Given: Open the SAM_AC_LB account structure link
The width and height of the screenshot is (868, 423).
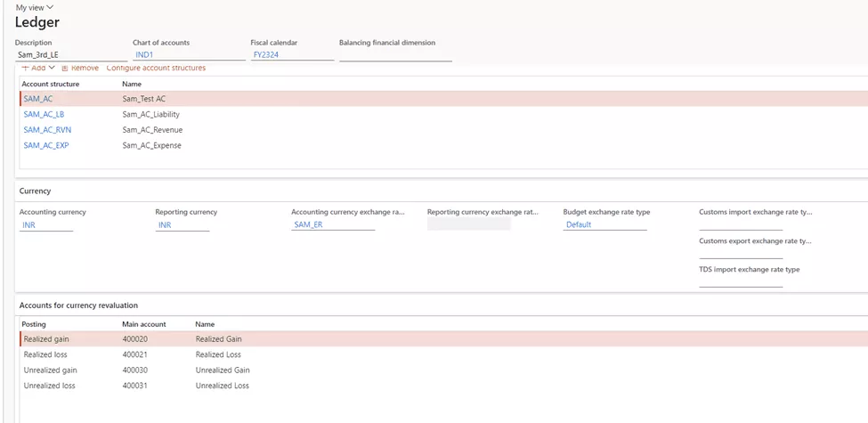Looking at the screenshot, I should click(44, 114).
